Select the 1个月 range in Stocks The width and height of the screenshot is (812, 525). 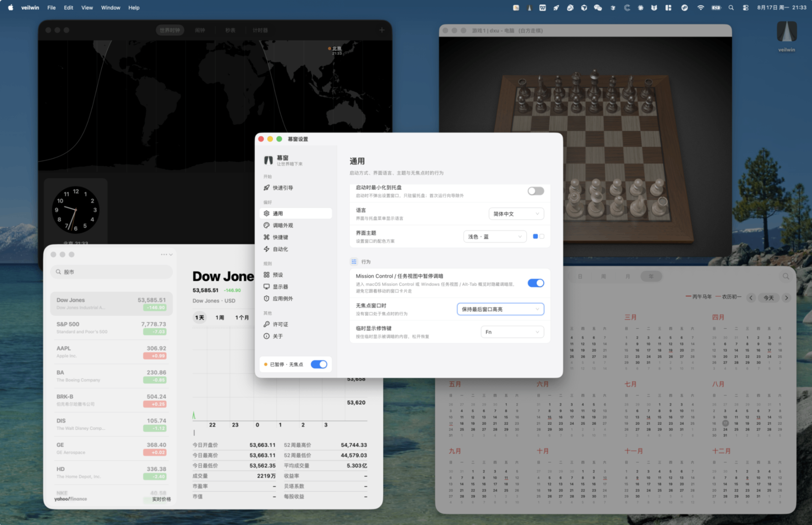click(242, 317)
